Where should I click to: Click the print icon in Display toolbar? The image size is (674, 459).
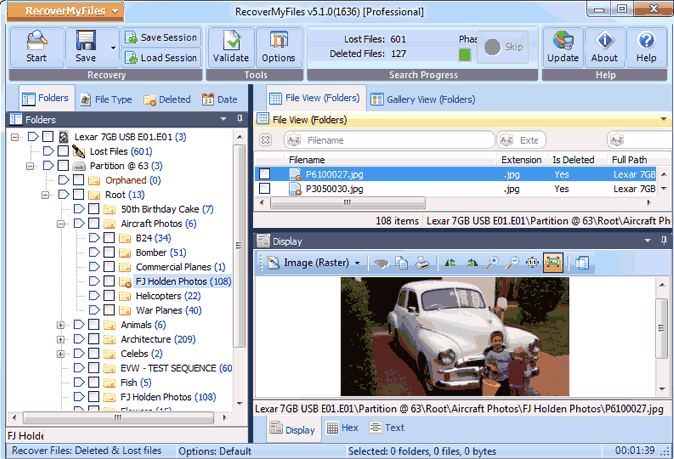click(423, 263)
